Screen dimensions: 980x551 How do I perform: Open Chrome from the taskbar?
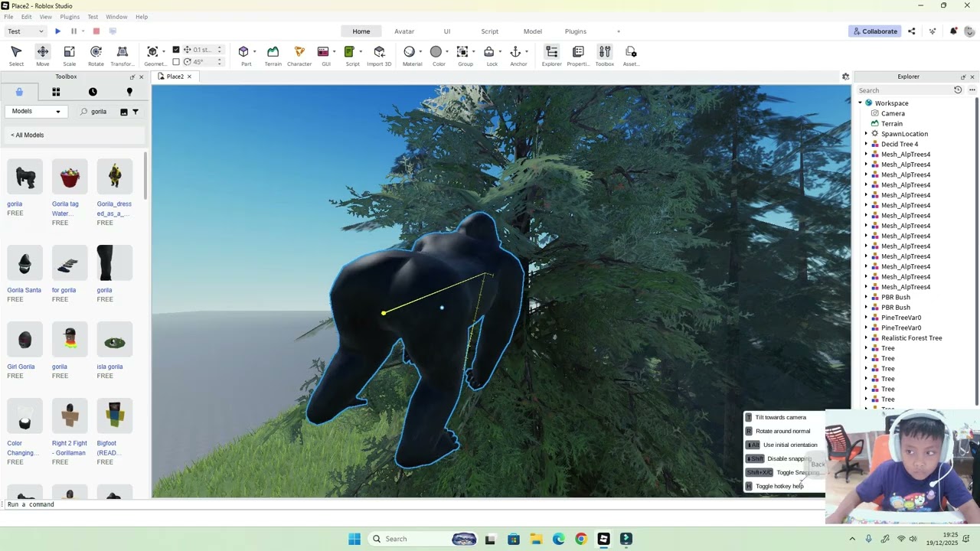tap(581, 539)
